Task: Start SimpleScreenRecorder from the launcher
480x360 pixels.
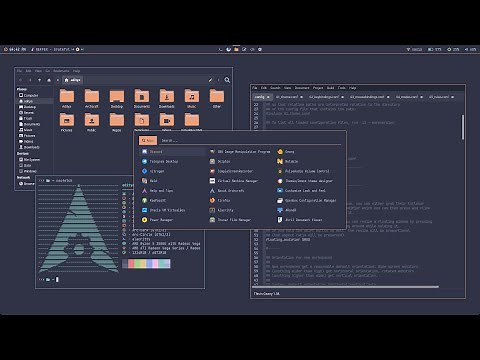Action: tap(240, 171)
